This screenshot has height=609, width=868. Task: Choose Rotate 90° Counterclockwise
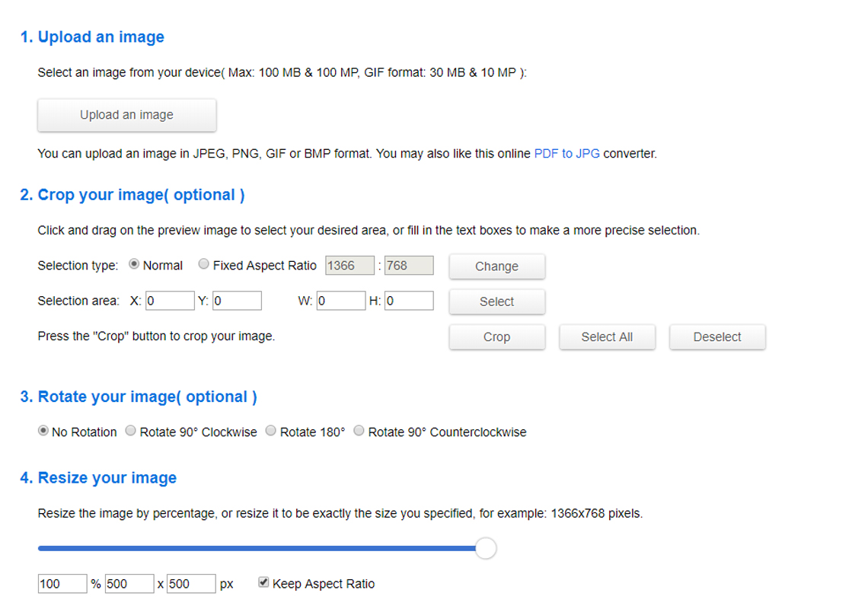pyautogui.click(x=359, y=431)
